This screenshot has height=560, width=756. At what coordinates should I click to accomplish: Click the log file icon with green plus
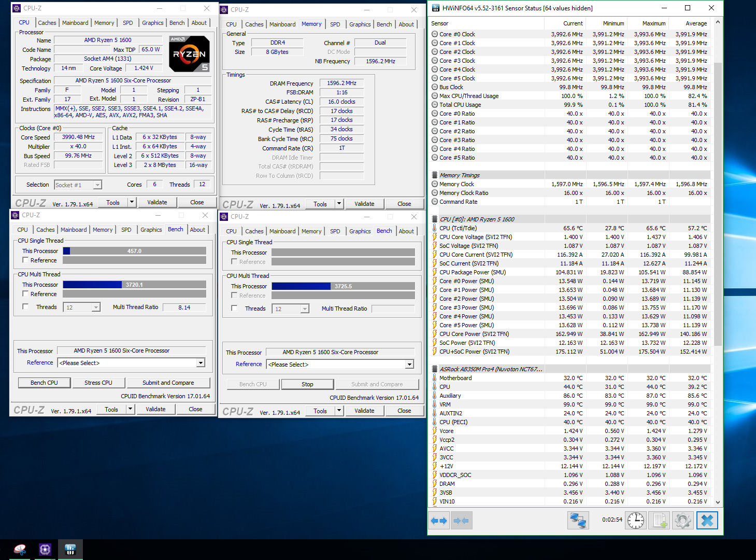[659, 520]
